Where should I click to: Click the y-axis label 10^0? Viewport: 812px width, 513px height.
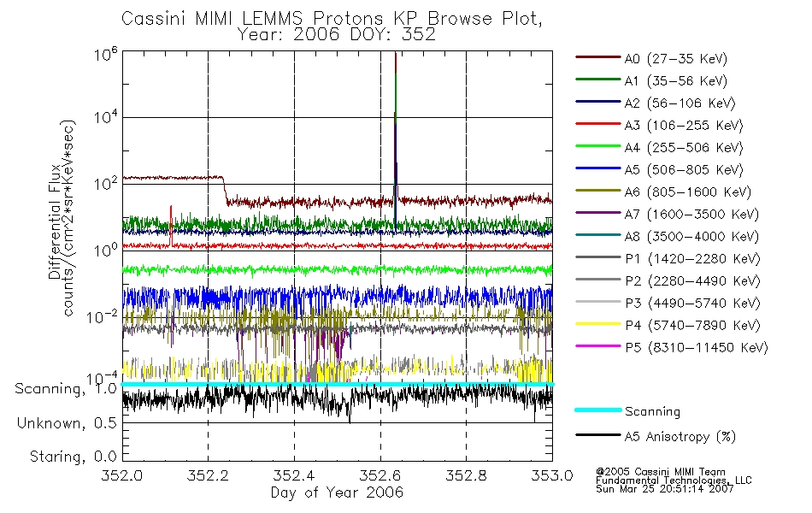tap(106, 250)
